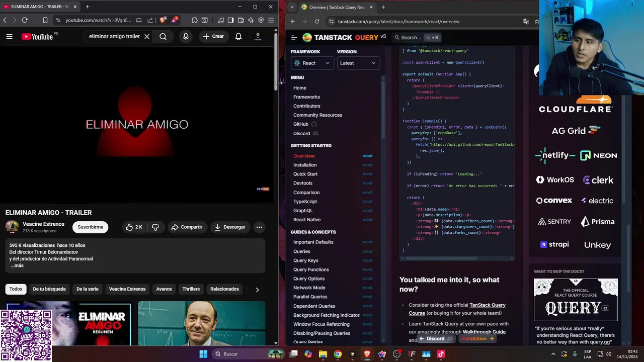Click the YouTube page vertical scrollbar
The image size is (644, 362).
point(276,63)
